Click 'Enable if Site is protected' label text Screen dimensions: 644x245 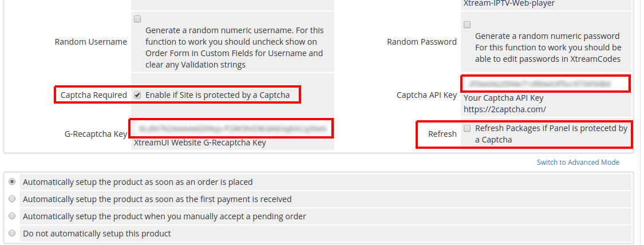(x=218, y=95)
